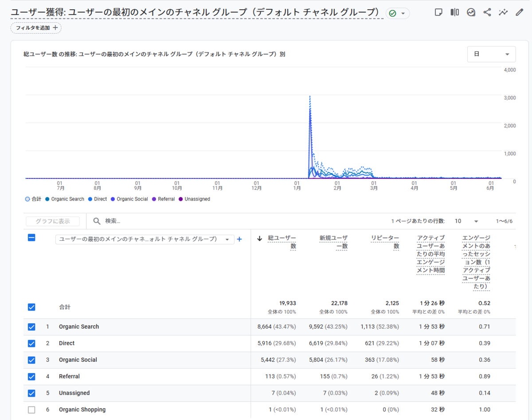Toggle Direct legend swatch under chart
Image resolution: width=532 pixels, height=420 pixels.
90,199
